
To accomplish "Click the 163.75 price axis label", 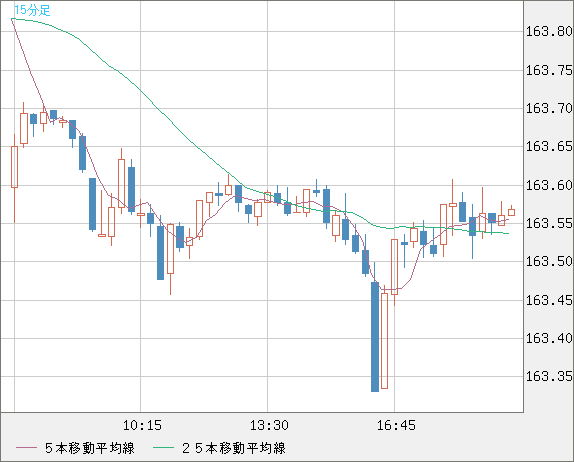I will (549, 70).
